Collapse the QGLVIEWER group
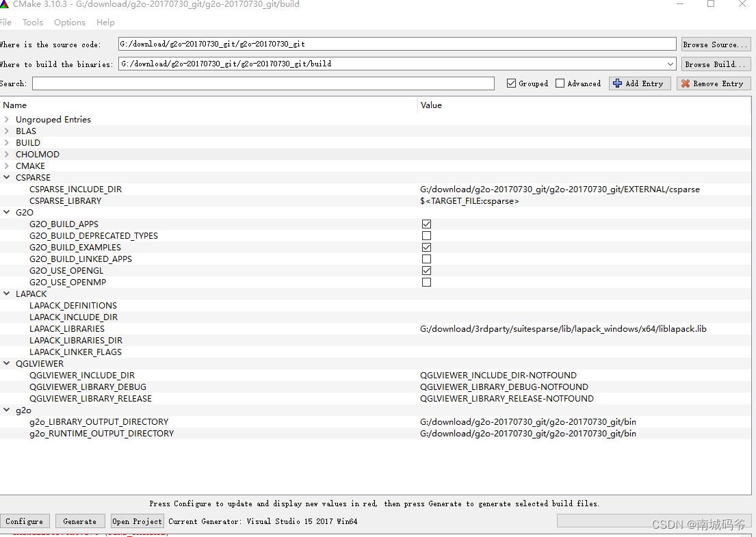The height and width of the screenshot is (537, 756). pyautogui.click(x=7, y=363)
